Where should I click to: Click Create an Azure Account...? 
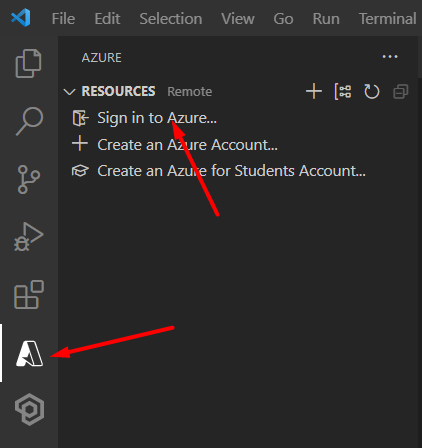(187, 145)
